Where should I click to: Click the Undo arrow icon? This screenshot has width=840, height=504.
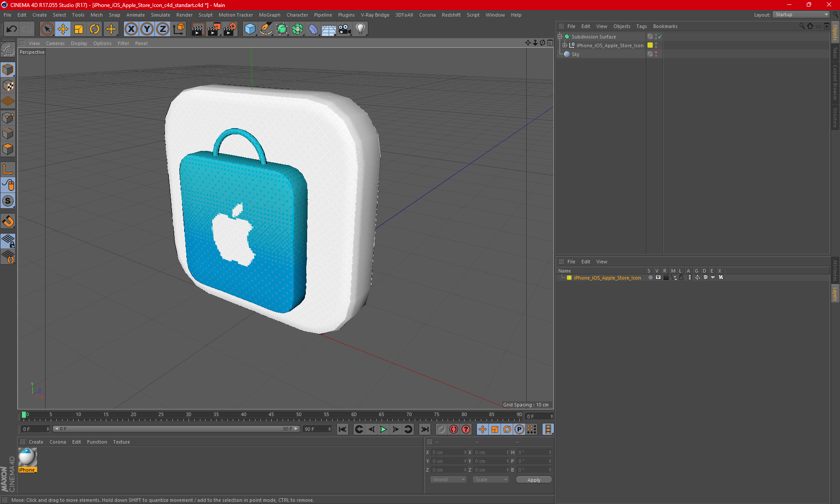11,29
